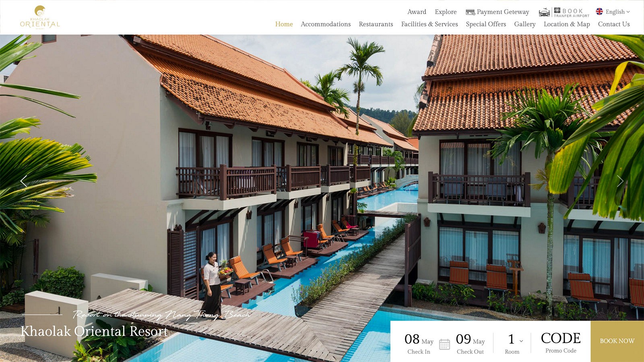The image size is (644, 362).
Task: Select the 08 May check-in date
Action: [x=419, y=343]
